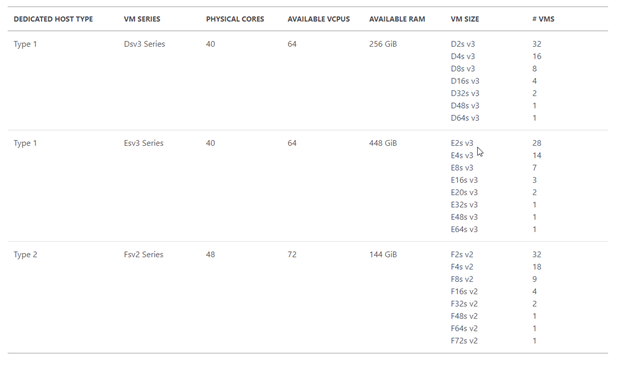Click the 72 available vCPUs value

pyautogui.click(x=292, y=254)
